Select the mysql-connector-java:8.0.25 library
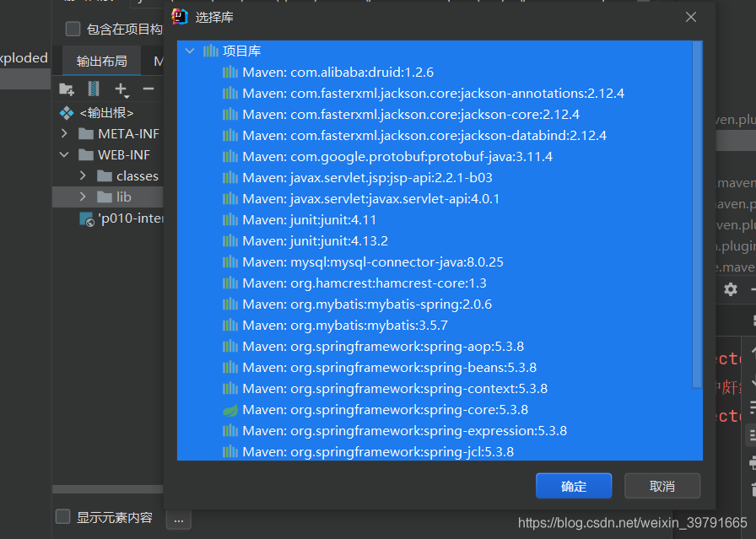The height and width of the screenshot is (539, 756). [373, 262]
